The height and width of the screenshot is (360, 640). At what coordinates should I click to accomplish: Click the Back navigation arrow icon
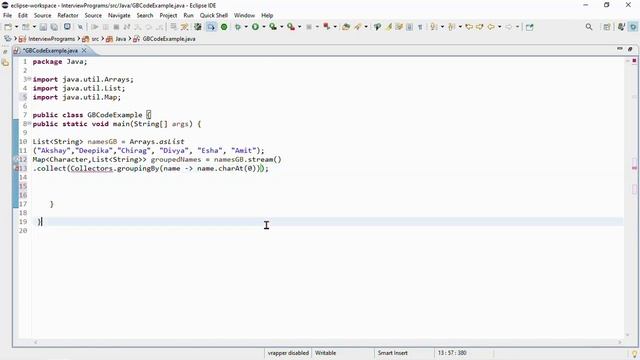coord(491,27)
